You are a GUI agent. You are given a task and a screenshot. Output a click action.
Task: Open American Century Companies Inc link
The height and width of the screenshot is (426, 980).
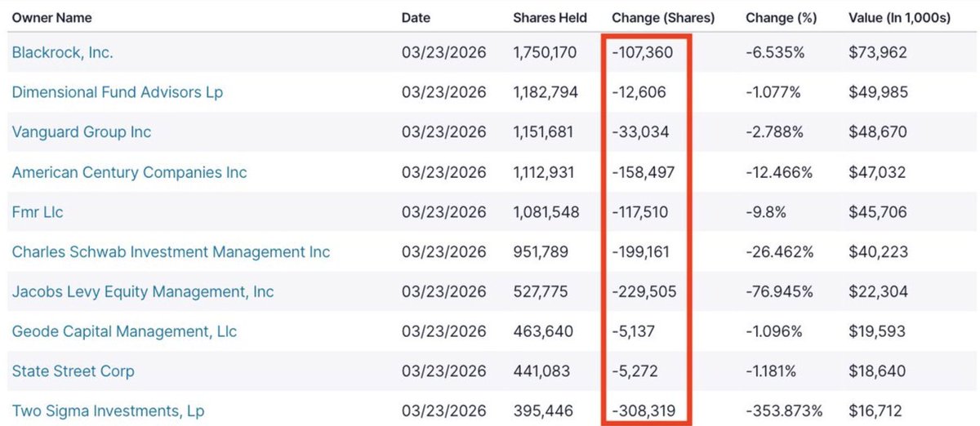pyautogui.click(x=129, y=172)
